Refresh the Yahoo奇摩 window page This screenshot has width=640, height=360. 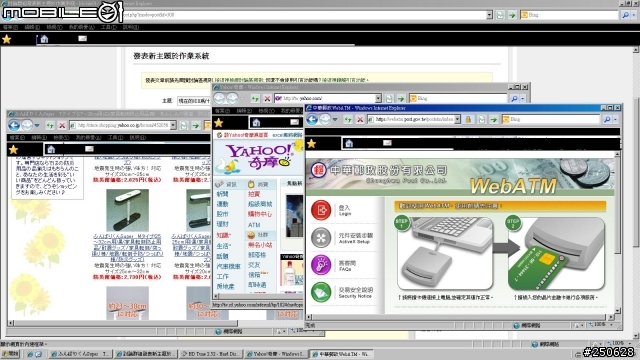click(x=255, y=98)
